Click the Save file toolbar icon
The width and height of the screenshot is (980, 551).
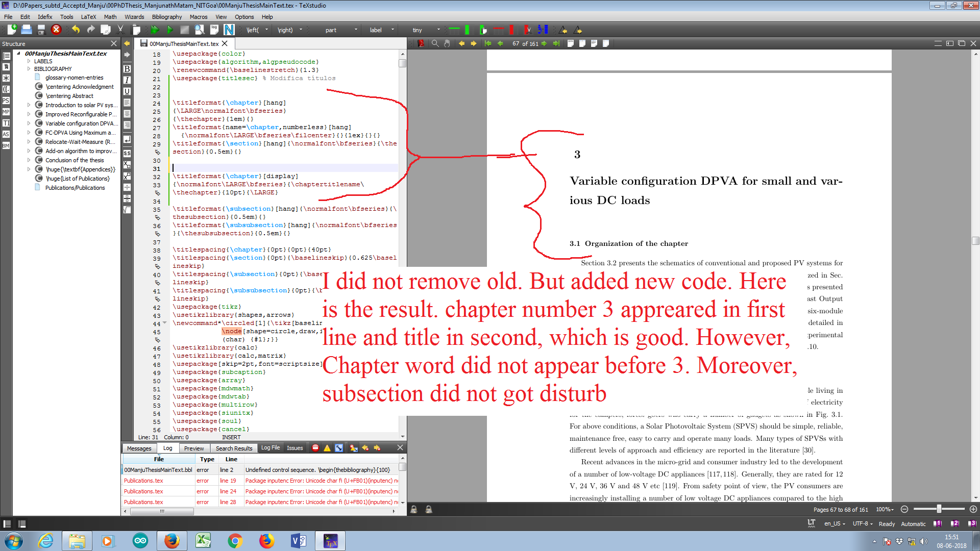point(41,30)
